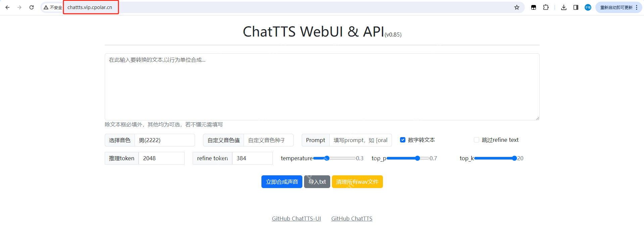Bookmark this page with the star icon
This screenshot has height=238, width=644.
click(x=517, y=7)
